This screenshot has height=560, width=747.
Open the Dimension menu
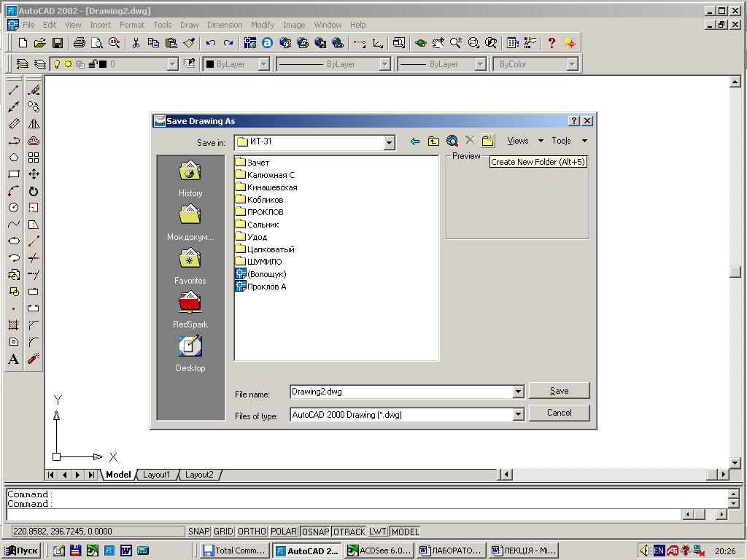tap(224, 25)
